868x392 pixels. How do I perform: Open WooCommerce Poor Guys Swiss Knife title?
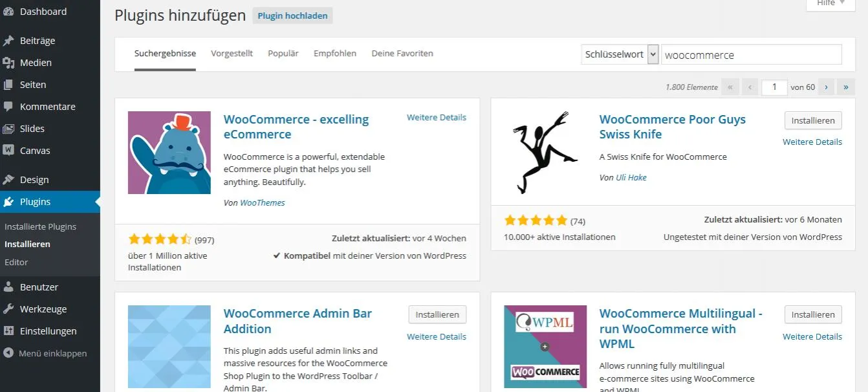coord(673,127)
